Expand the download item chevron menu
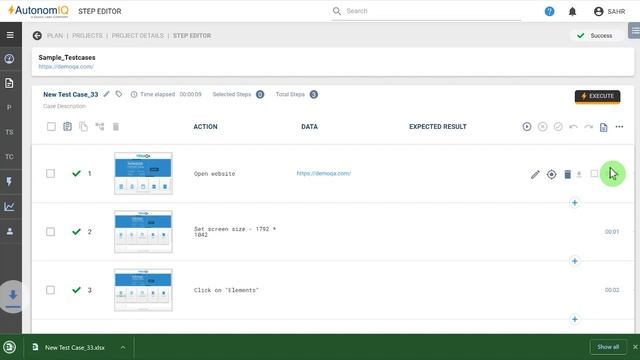The height and width of the screenshot is (360, 640). coord(123,347)
